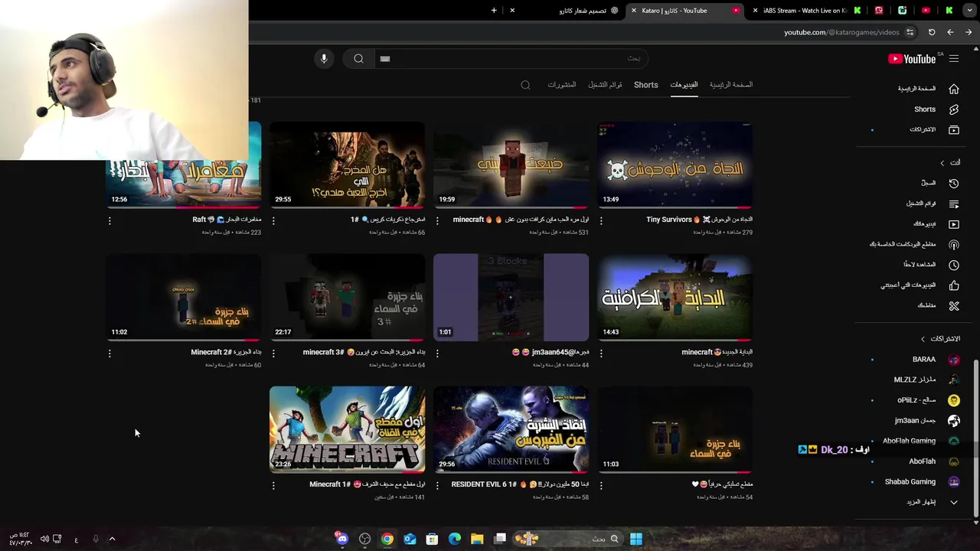Open Watch later in the sidebar
Screen dimensions: 980x551
pos(919,265)
